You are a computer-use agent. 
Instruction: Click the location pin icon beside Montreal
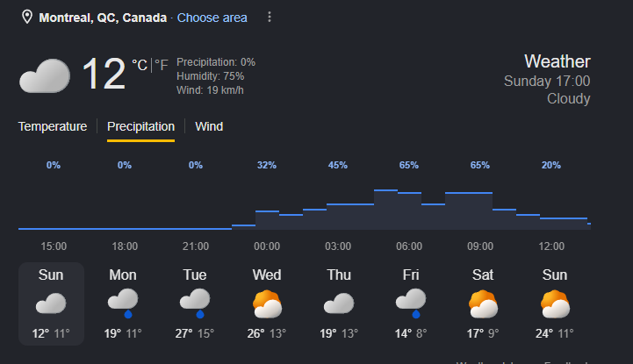(x=27, y=18)
